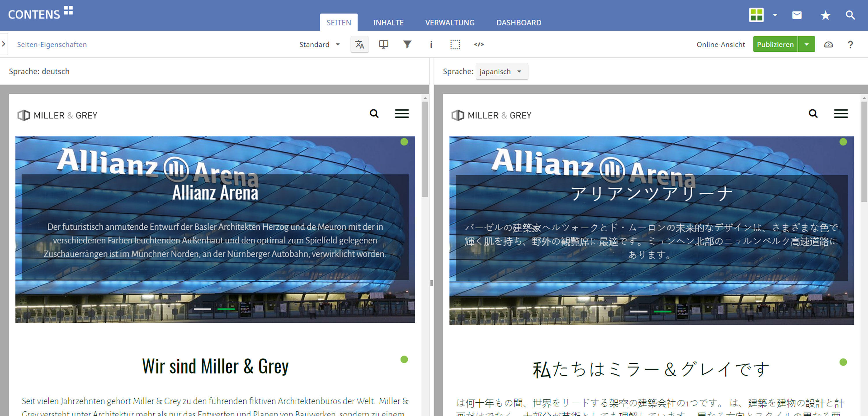Expand the 'Standard' view dropdown
Image resolution: width=868 pixels, height=416 pixels.
[x=319, y=44]
